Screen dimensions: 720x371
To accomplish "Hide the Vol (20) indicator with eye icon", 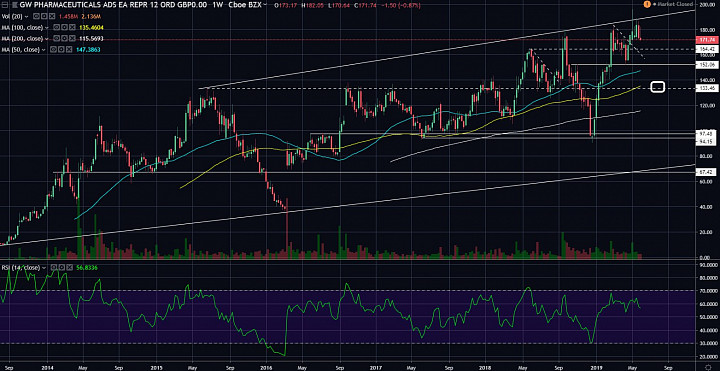I will (x=36, y=16).
